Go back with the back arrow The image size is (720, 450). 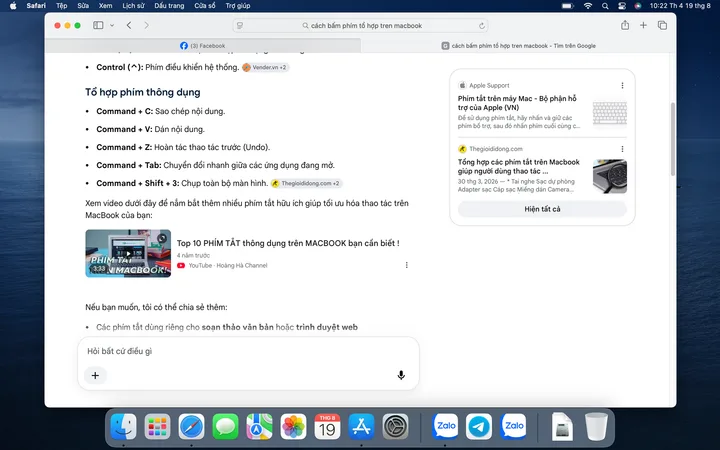click(x=129, y=25)
